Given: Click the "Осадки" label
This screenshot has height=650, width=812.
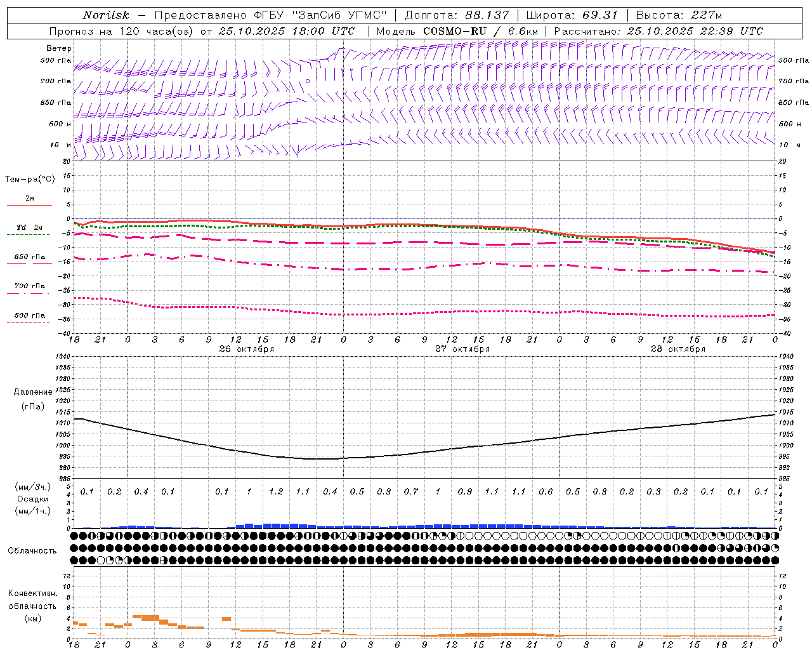Looking at the screenshot, I should tap(34, 499).
